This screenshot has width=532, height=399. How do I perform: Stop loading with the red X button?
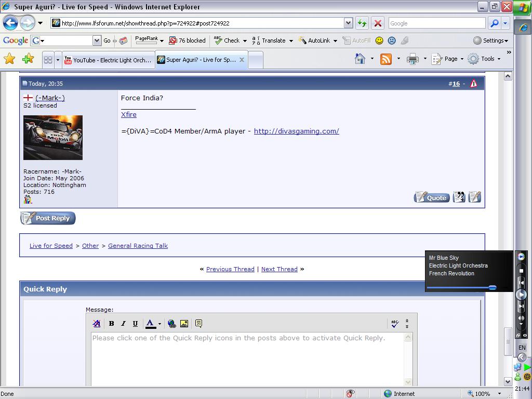tap(378, 23)
